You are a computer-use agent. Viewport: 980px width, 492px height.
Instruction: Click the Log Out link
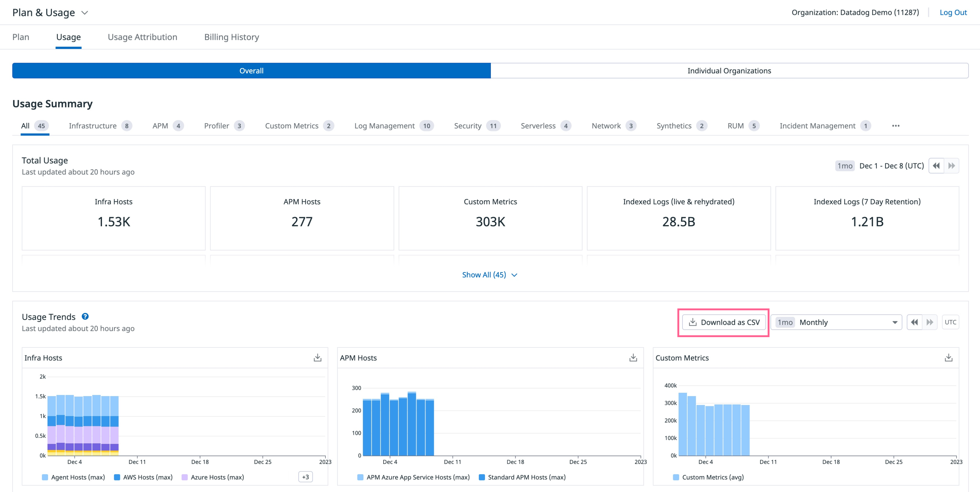pos(953,12)
